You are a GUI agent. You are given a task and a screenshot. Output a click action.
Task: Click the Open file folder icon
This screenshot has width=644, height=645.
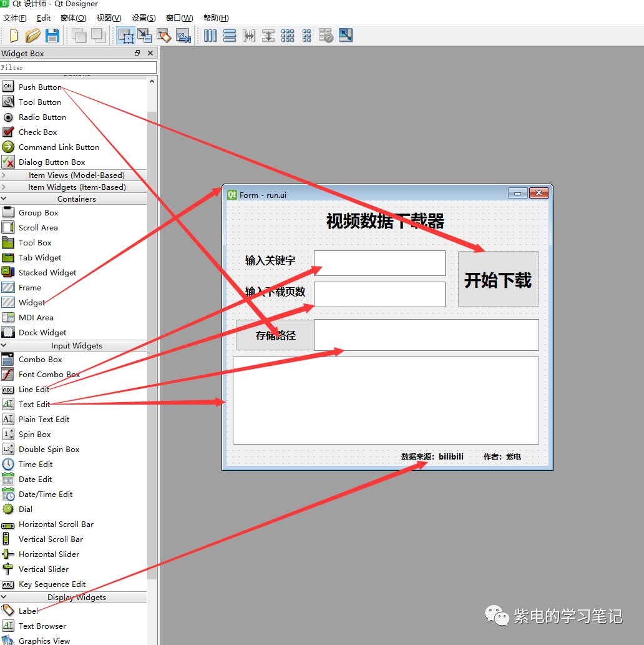click(32, 36)
